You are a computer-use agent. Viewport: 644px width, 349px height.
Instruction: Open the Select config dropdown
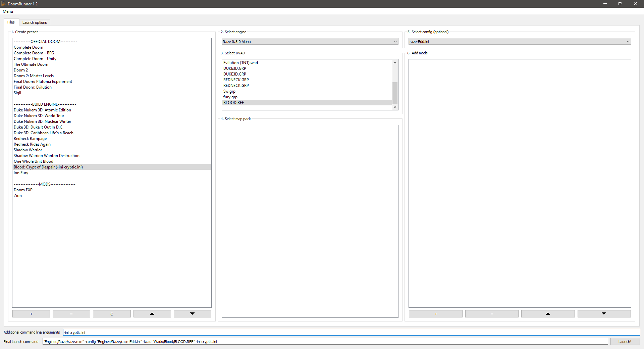[x=520, y=42]
